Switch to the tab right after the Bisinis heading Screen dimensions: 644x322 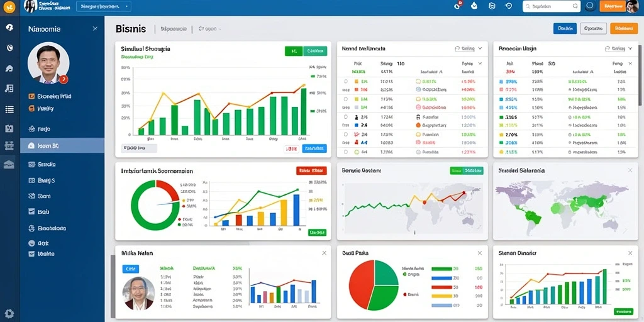[x=172, y=29]
